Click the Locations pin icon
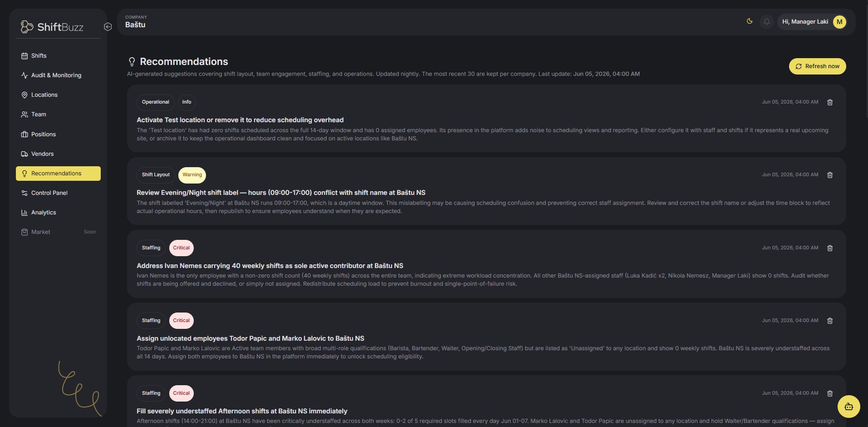The image size is (868, 427). (25, 95)
